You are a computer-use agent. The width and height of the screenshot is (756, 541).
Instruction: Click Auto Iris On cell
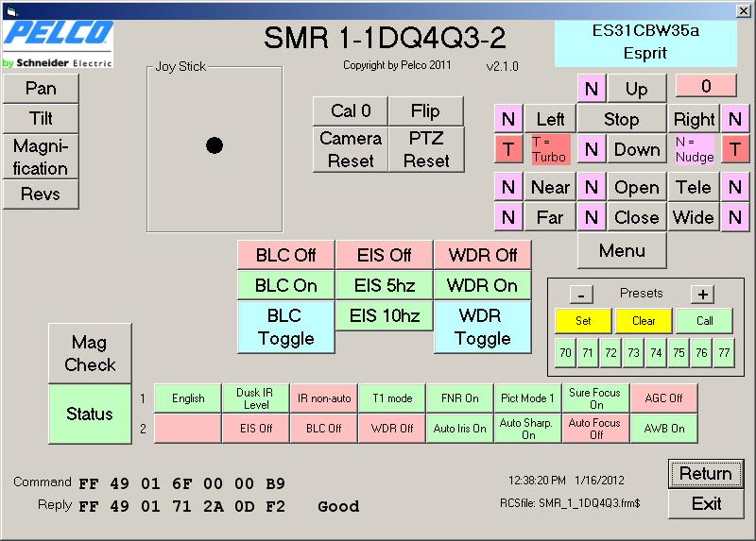coord(460,429)
